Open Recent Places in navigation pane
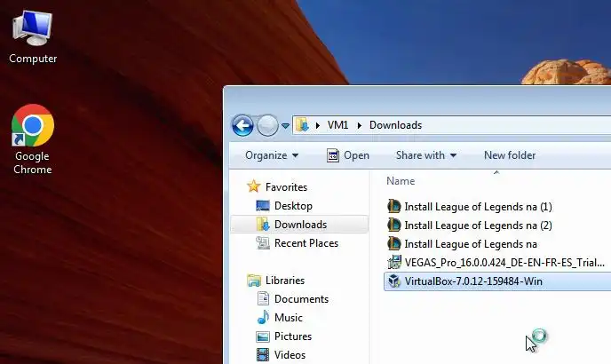The width and height of the screenshot is (611, 364). click(306, 243)
